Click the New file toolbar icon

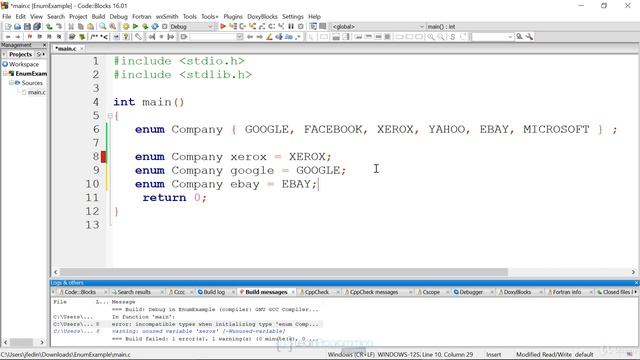click(x=8, y=27)
